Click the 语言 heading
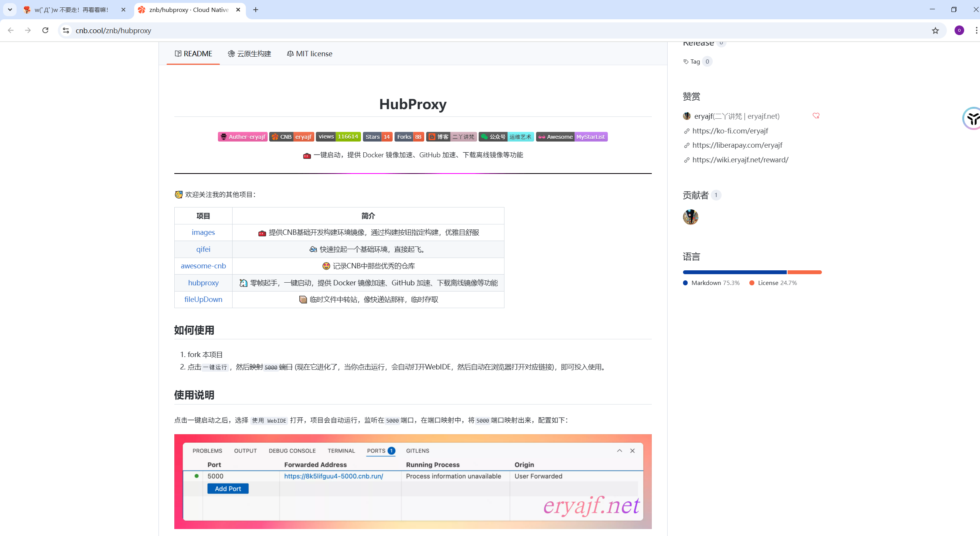 [691, 257]
